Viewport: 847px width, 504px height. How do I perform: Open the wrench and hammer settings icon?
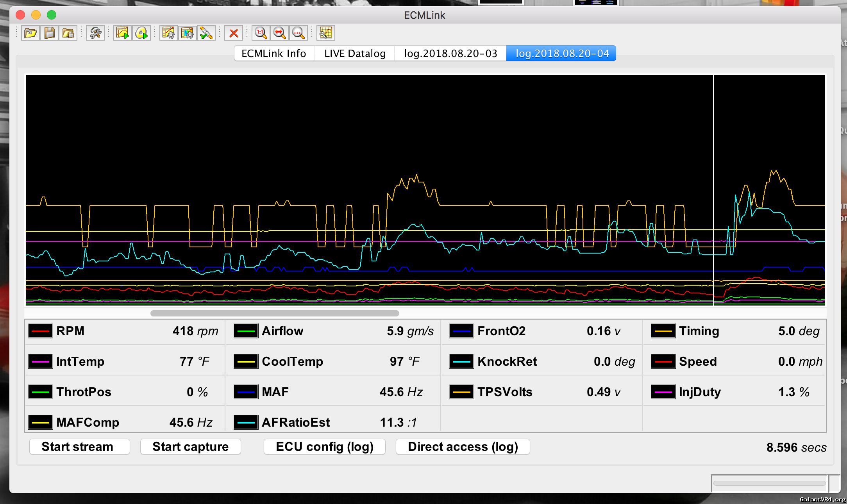click(95, 33)
